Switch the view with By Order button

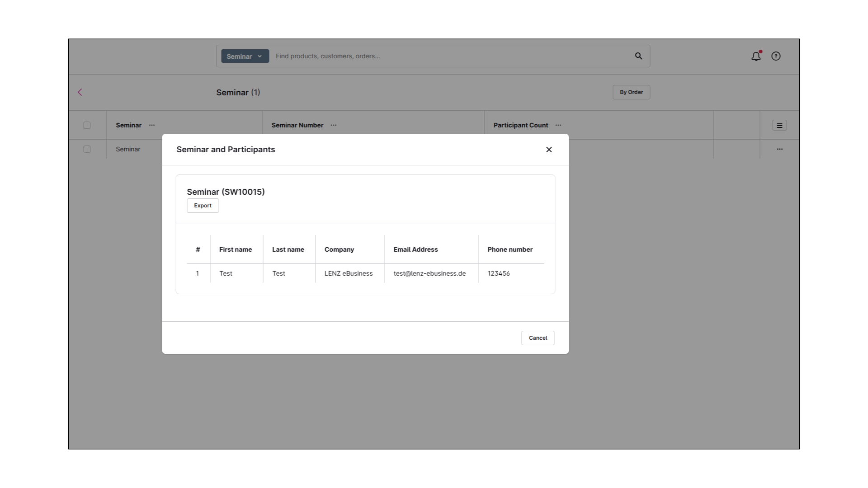coord(631,92)
